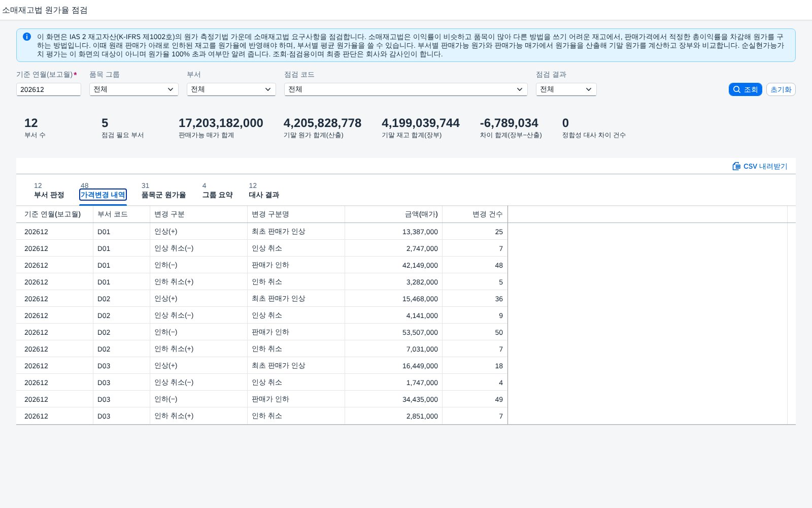Click the amount 42,149,000 cell
Screen dimensions: 812x508
tap(394, 265)
